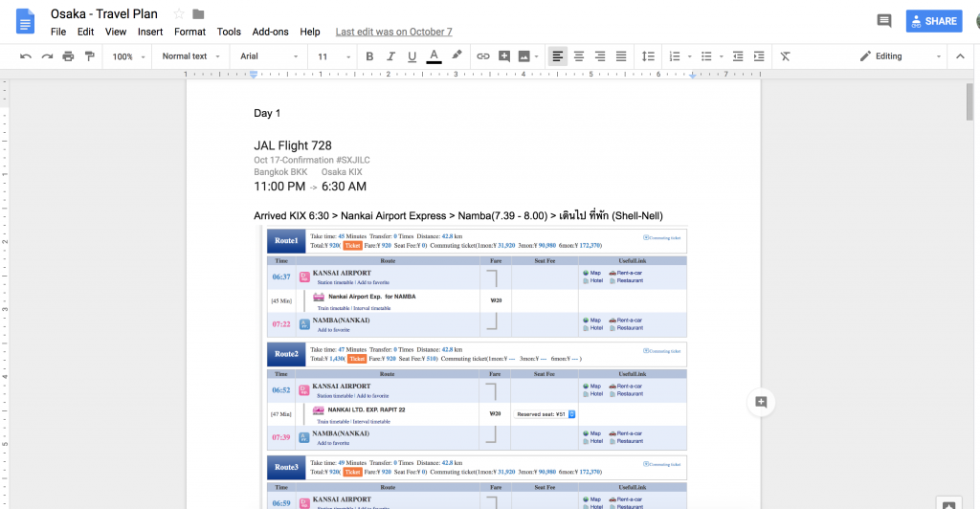The height and width of the screenshot is (509, 980).
Task: Open the File menu
Action: pyautogui.click(x=58, y=32)
